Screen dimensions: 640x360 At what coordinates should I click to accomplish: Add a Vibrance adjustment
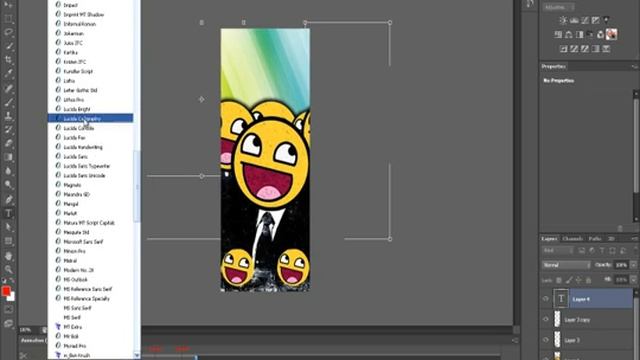tap(606, 20)
